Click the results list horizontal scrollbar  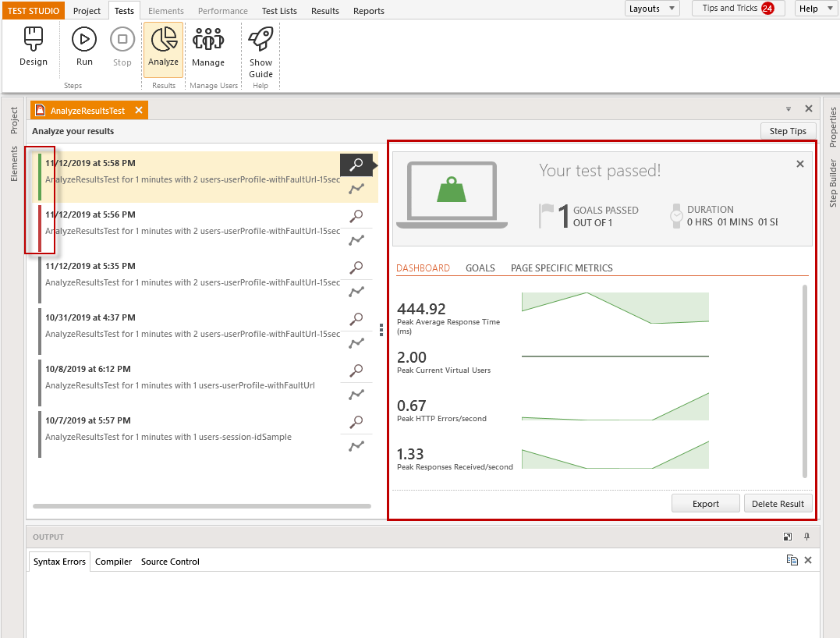[x=202, y=506]
